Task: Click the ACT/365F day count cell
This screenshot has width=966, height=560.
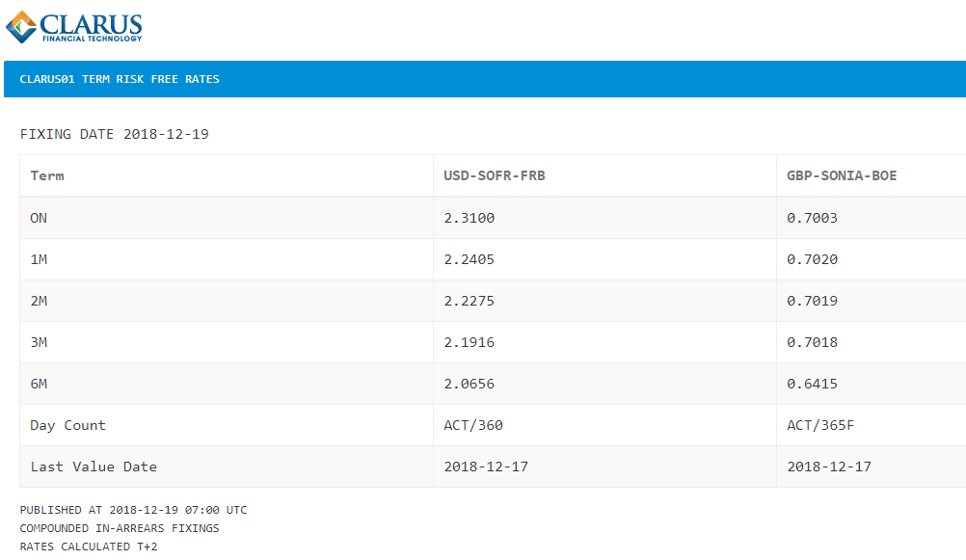Action: (820, 425)
